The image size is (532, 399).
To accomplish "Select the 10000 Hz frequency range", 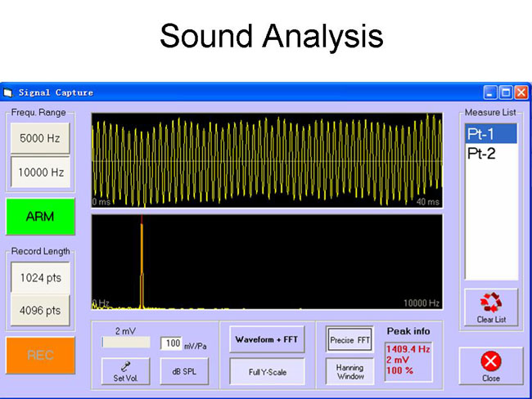I will tap(40, 173).
